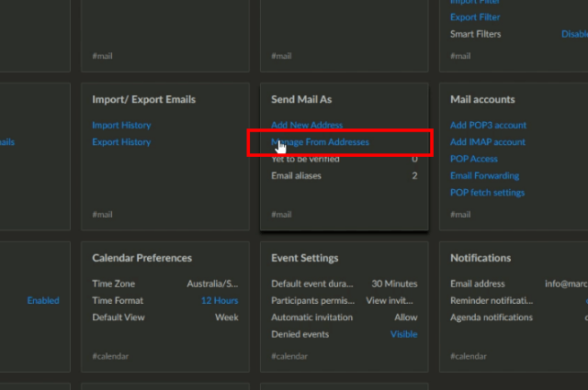Open POP Access settings
The image size is (588, 390).
click(x=474, y=159)
